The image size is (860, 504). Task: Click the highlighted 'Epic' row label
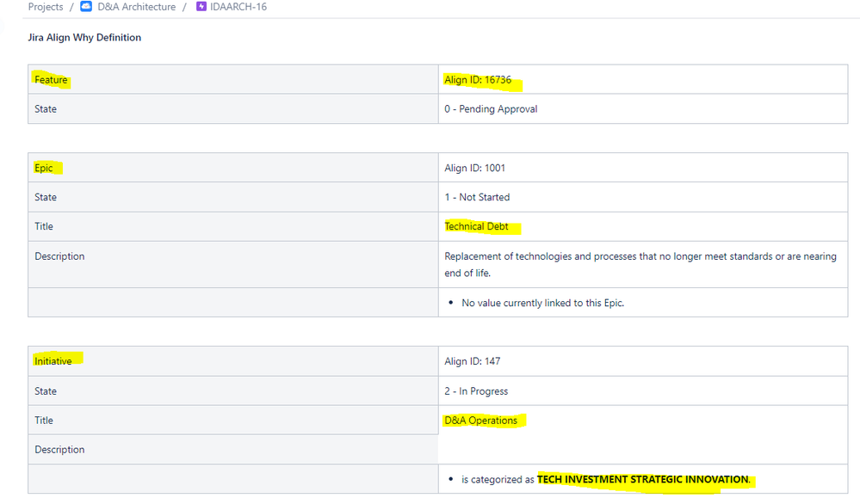[x=43, y=168]
